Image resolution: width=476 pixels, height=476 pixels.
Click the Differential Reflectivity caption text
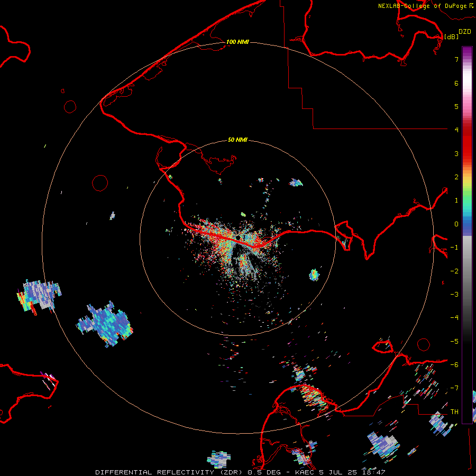tap(240, 472)
